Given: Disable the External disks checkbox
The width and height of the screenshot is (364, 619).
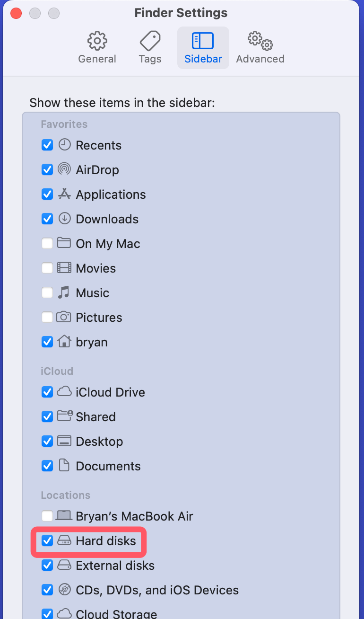Looking at the screenshot, I should (x=47, y=566).
